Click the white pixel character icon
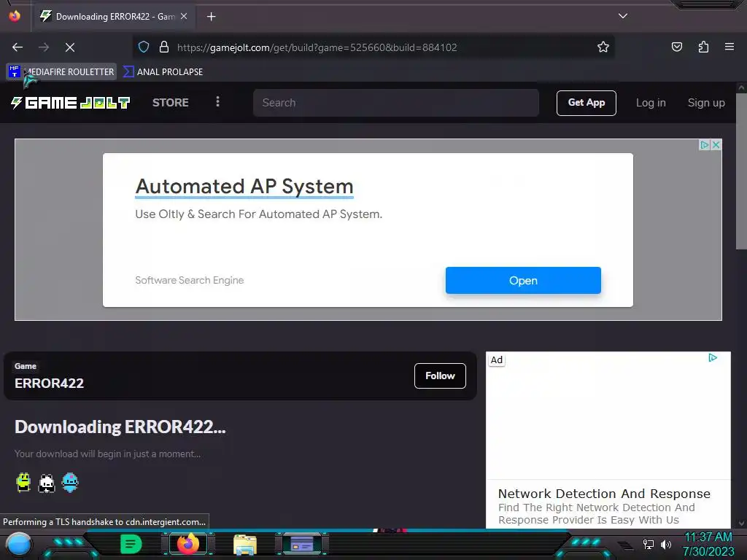747x560 pixels. (x=47, y=483)
